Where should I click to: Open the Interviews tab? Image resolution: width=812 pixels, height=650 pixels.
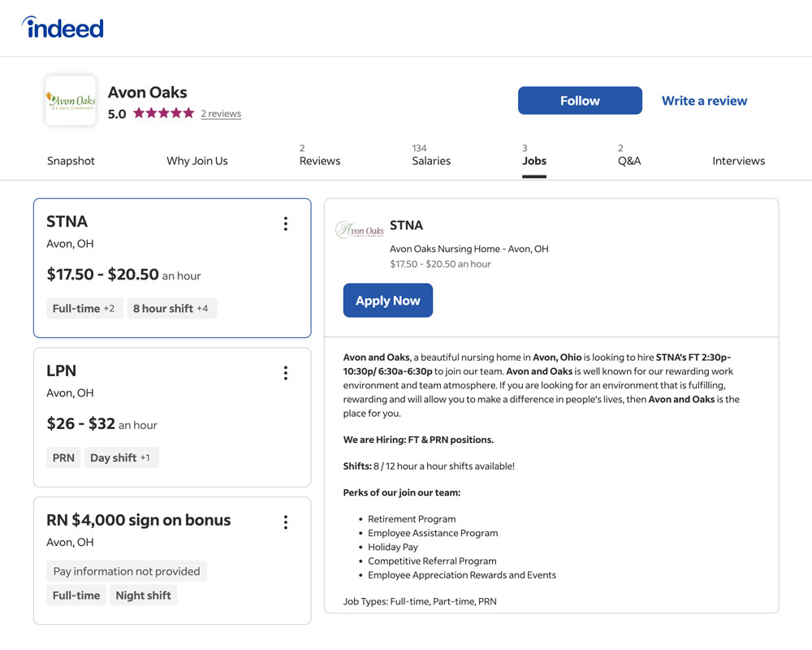738,161
